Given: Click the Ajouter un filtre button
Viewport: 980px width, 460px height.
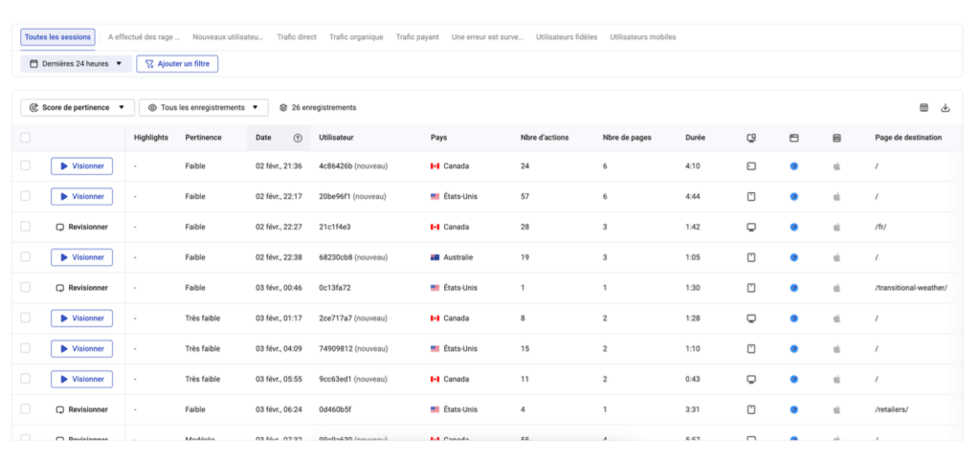Looking at the screenshot, I should [178, 64].
